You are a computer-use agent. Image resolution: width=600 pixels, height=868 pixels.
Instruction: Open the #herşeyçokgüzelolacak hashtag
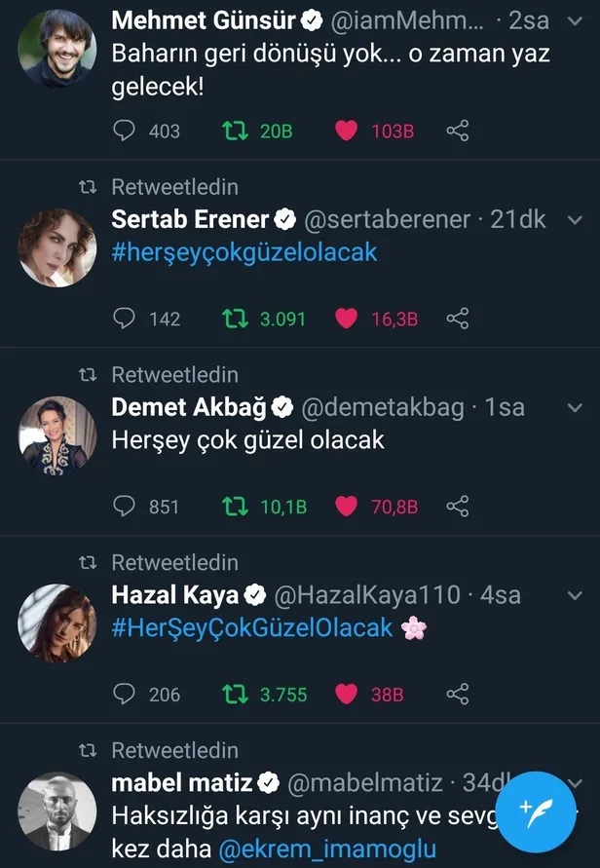[x=244, y=252]
